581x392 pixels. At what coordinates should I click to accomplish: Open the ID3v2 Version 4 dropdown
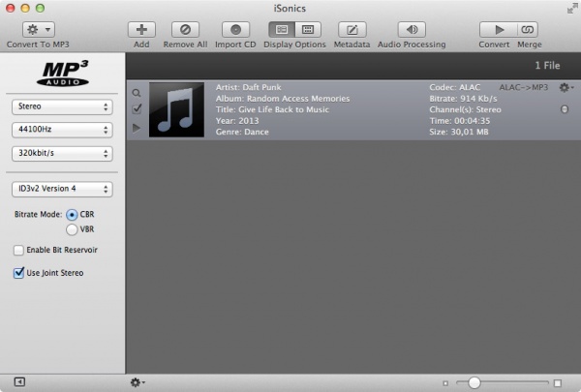pyautogui.click(x=62, y=189)
